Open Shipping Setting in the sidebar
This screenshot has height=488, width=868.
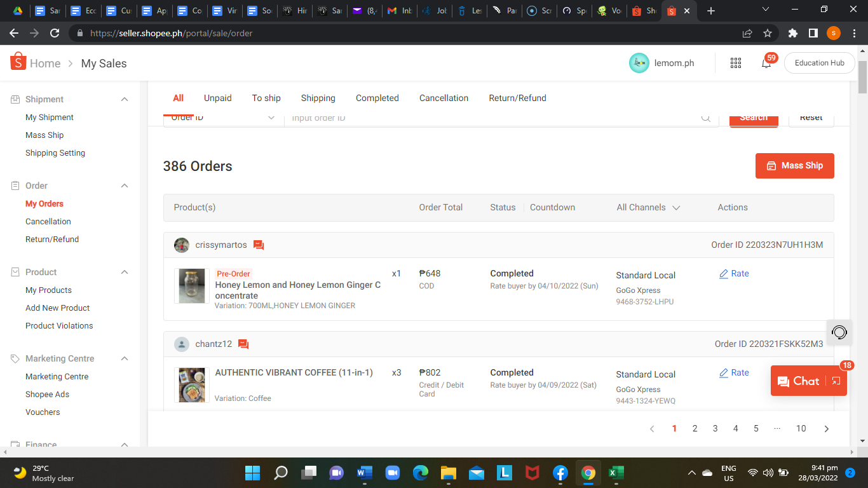55,152
